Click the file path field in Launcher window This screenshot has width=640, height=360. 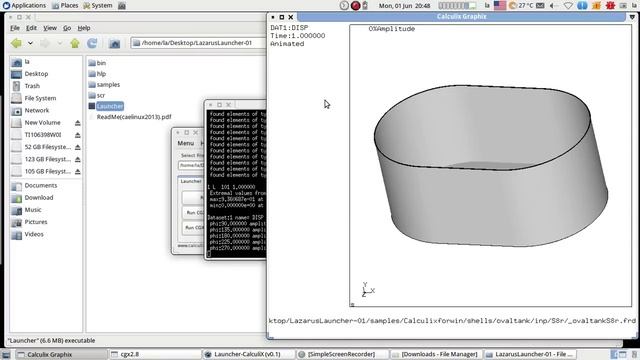click(191, 165)
